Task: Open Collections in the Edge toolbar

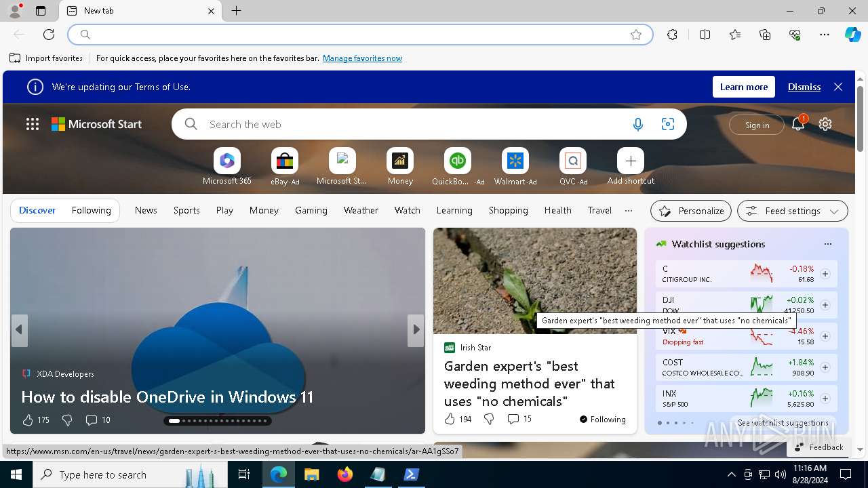Action: pos(765,35)
